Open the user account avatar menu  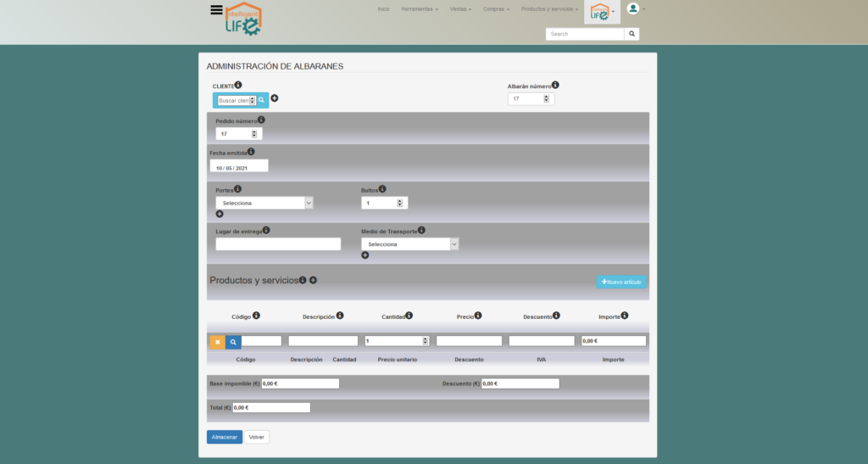[633, 8]
